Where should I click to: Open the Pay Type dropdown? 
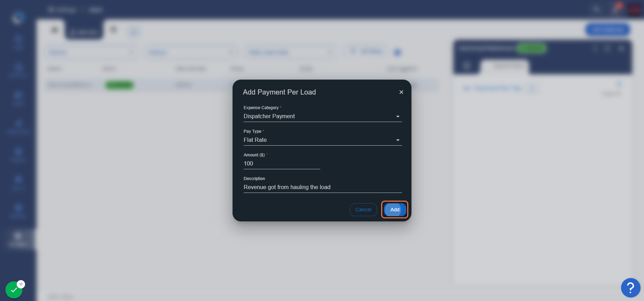point(323,140)
